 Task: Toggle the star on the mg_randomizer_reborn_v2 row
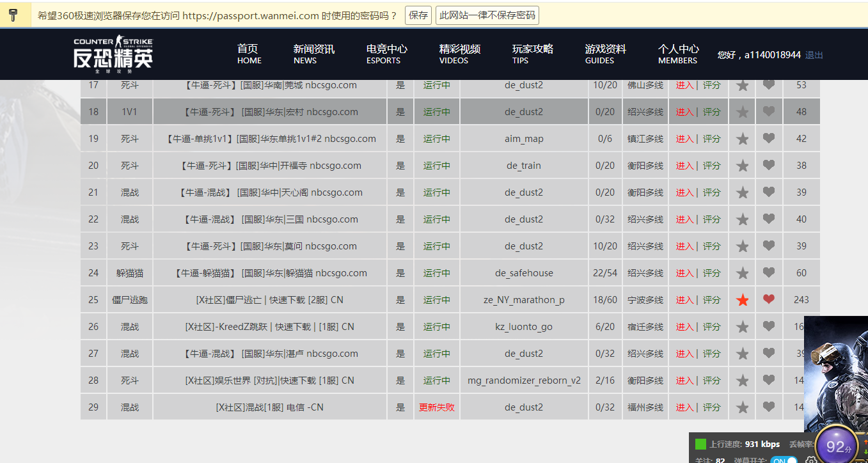pos(742,380)
